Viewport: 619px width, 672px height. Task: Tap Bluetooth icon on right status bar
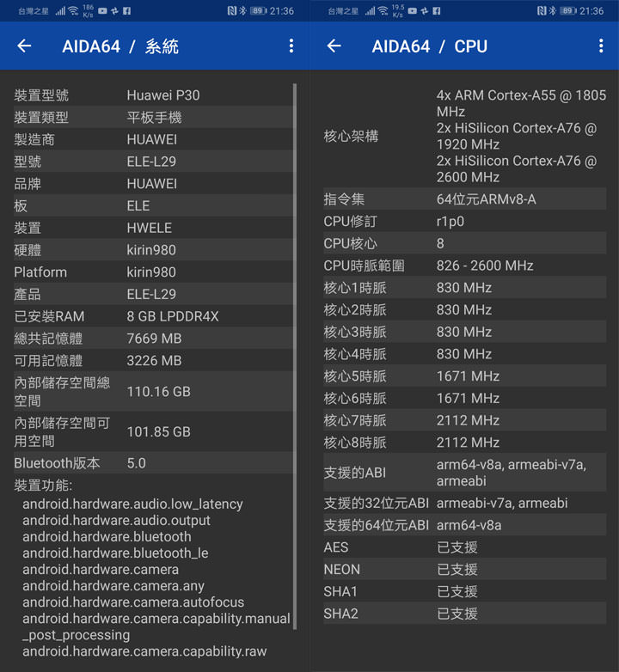(553, 10)
